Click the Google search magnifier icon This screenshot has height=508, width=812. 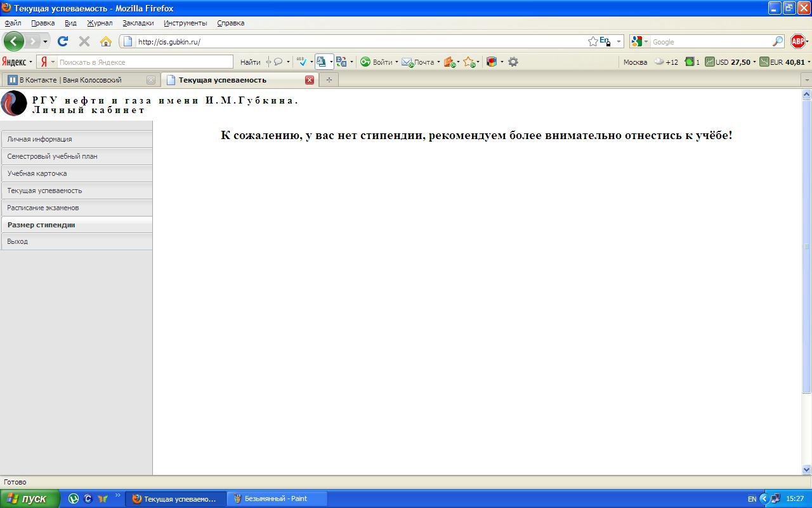778,41
